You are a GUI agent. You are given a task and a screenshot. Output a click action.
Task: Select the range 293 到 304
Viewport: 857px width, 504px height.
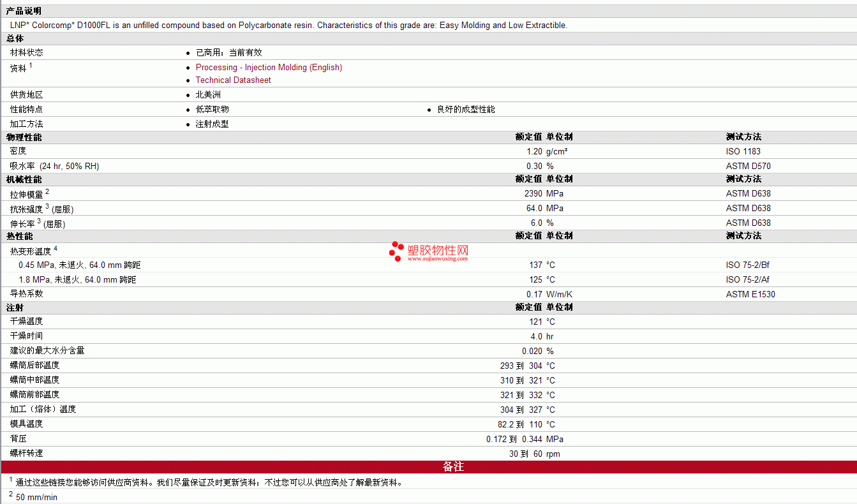(x=521, y=366)
